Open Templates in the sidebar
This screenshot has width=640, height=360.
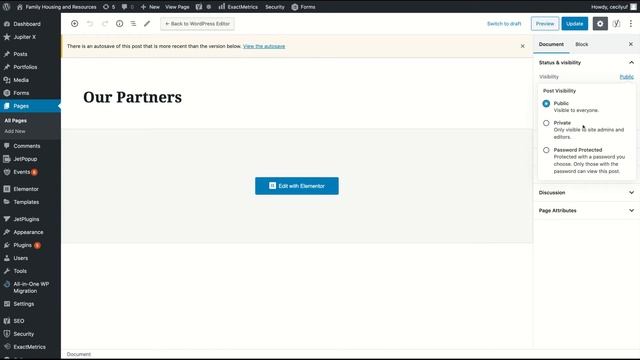pyautogui.click(x=26, y=202)
